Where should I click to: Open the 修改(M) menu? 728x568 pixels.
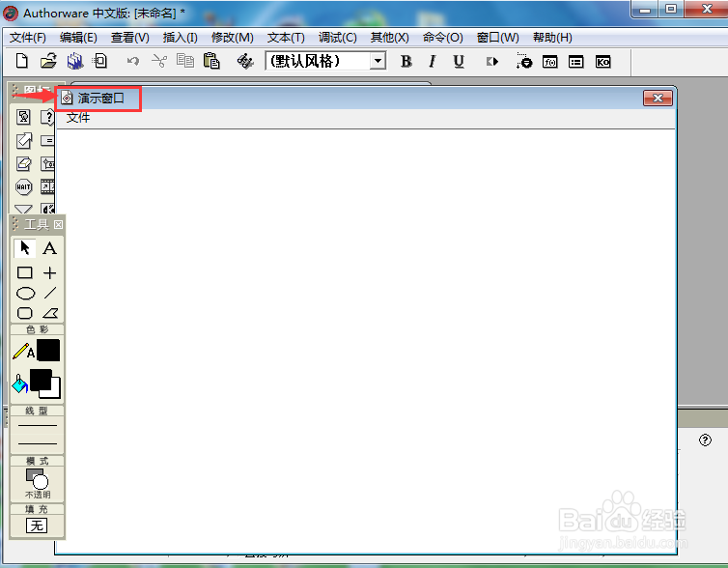[232, 37]
